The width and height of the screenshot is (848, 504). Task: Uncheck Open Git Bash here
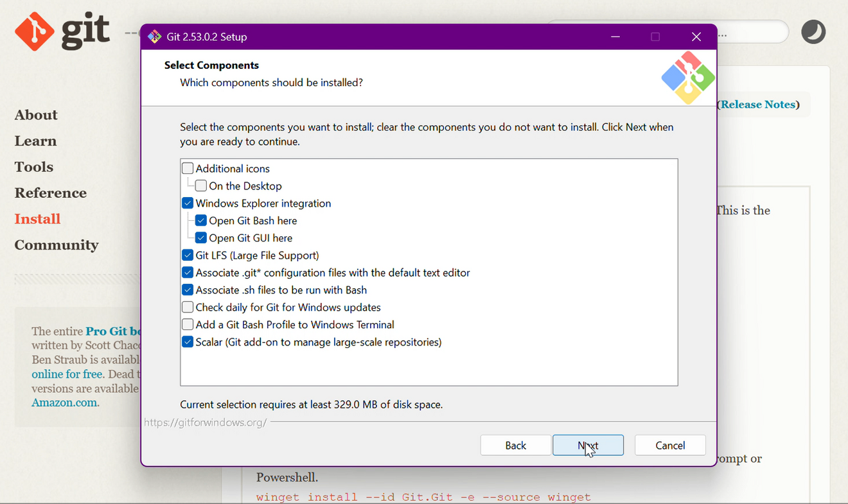point(201,220)
